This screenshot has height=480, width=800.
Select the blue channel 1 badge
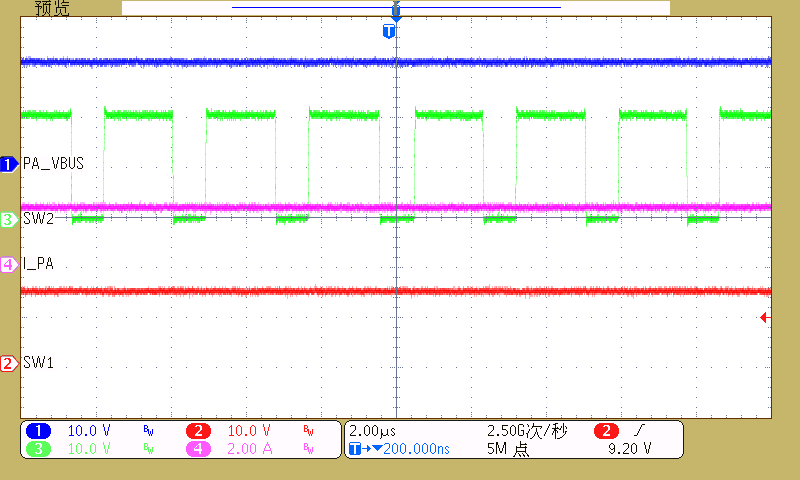point(38,431)
